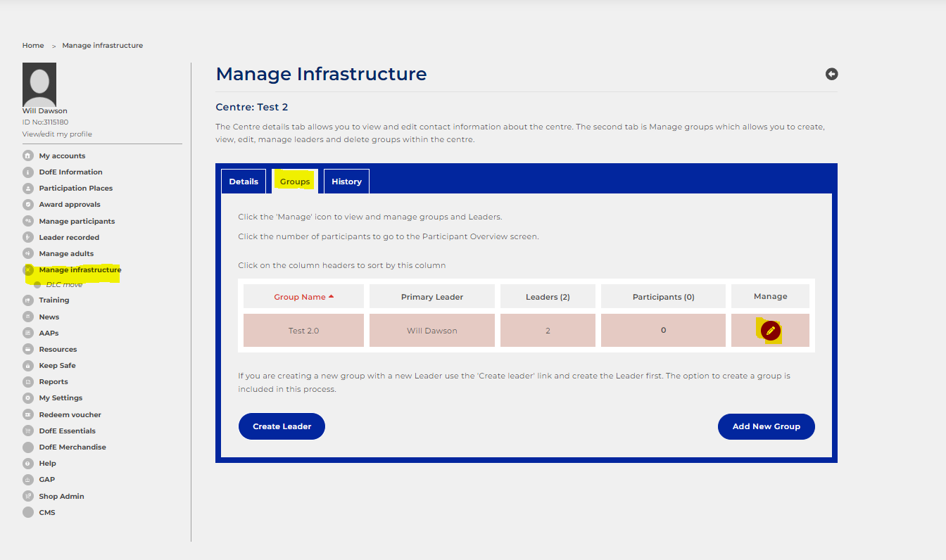Click the back arrow icon beside page title
The height and width of the screenshot is (560, 946).
[831, 74]
